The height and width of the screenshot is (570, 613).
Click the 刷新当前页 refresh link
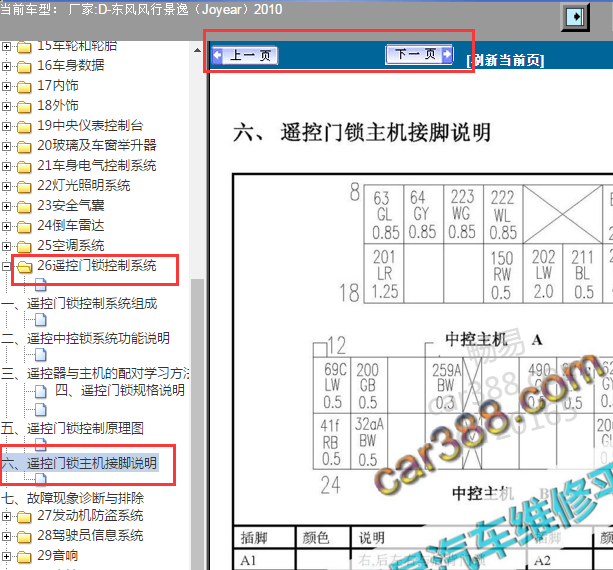(505, 61)
